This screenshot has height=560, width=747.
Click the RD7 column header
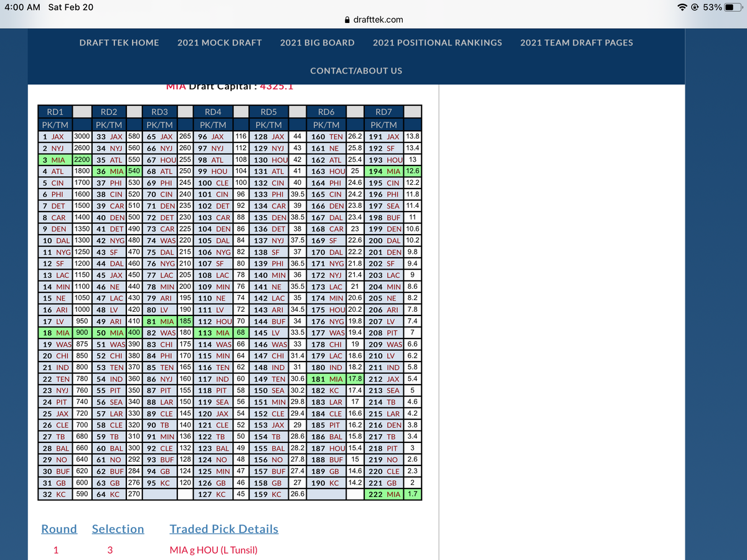tap(383, 112)
